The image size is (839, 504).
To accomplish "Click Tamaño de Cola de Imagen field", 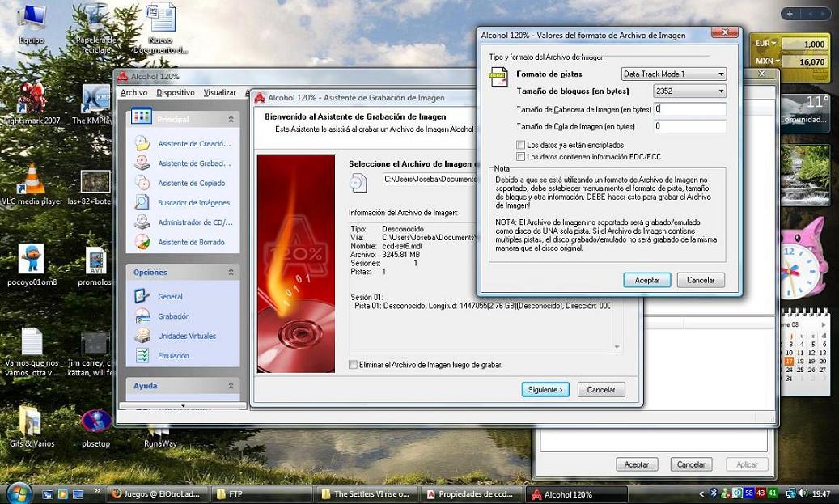I will [689, 126].
